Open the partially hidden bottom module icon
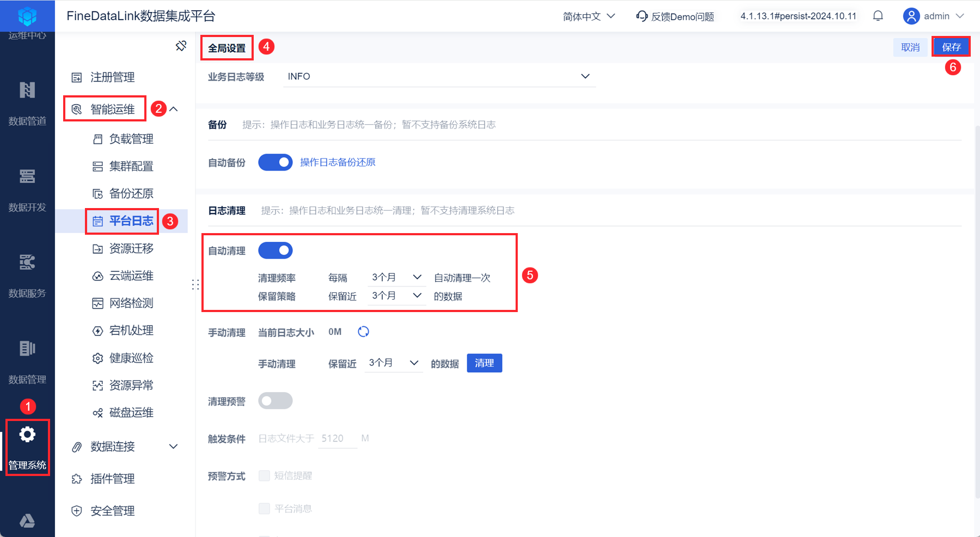The image size is (980, 537). click(27, 521)
